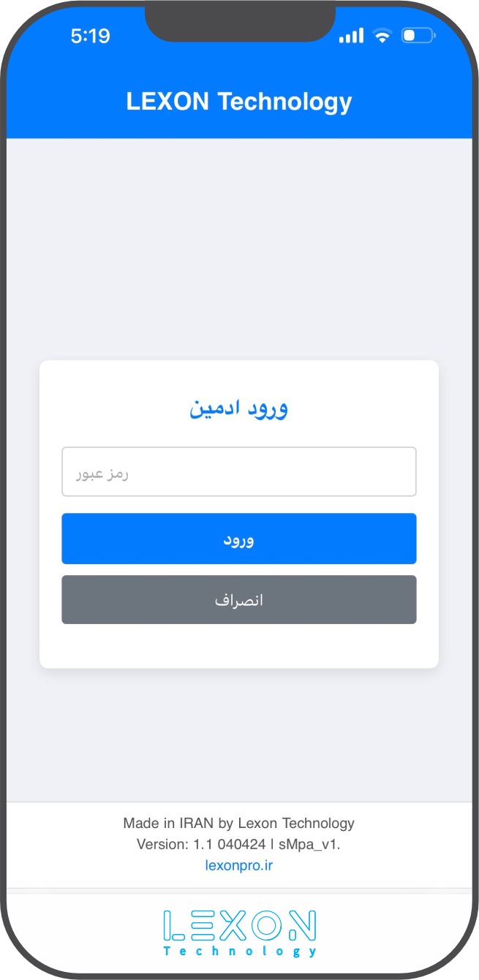The height and width of the screenshot is (980, 479).
Task: Click white card space below انصراف button
Action: [238, 646]
